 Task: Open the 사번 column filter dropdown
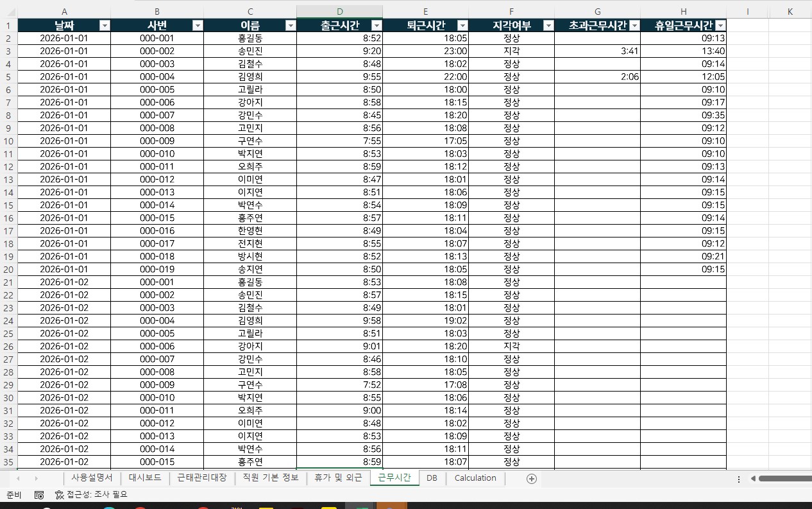click(198, 26)
